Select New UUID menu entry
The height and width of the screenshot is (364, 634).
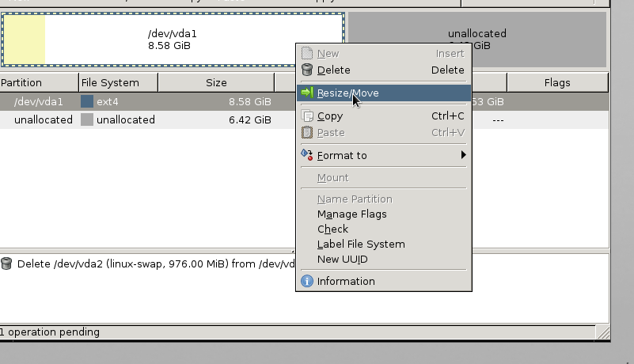click(x=342, y=259)
